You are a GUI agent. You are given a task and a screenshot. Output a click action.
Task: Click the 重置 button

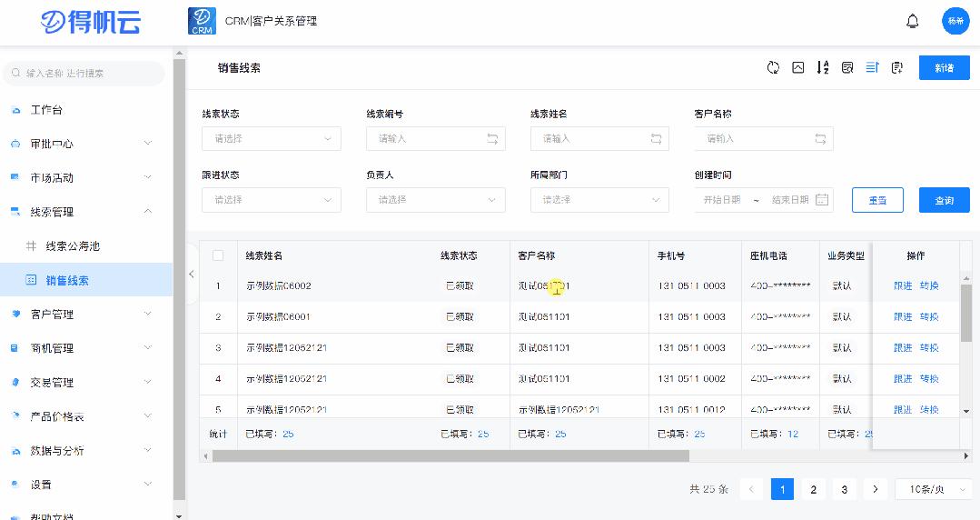tap(877, 200)
